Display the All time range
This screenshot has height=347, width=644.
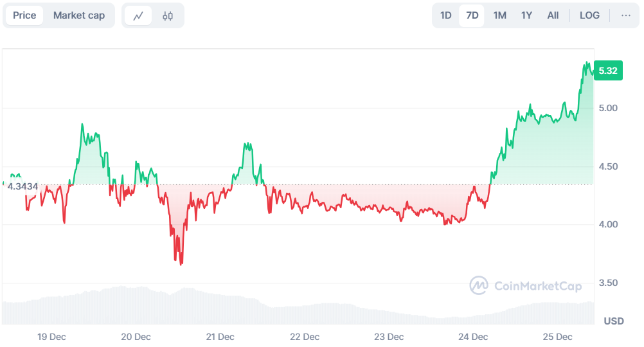point(553,15)
